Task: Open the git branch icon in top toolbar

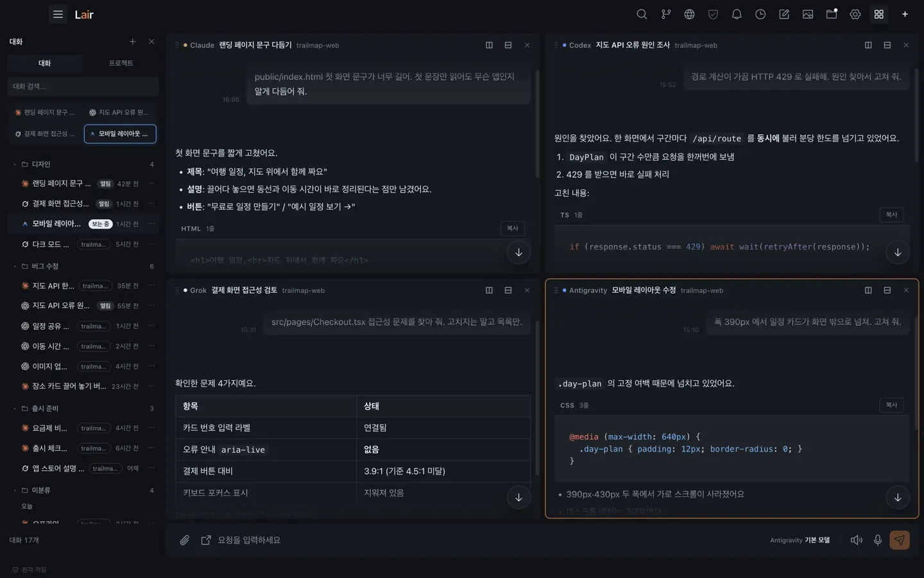Action: pos(665,14)
